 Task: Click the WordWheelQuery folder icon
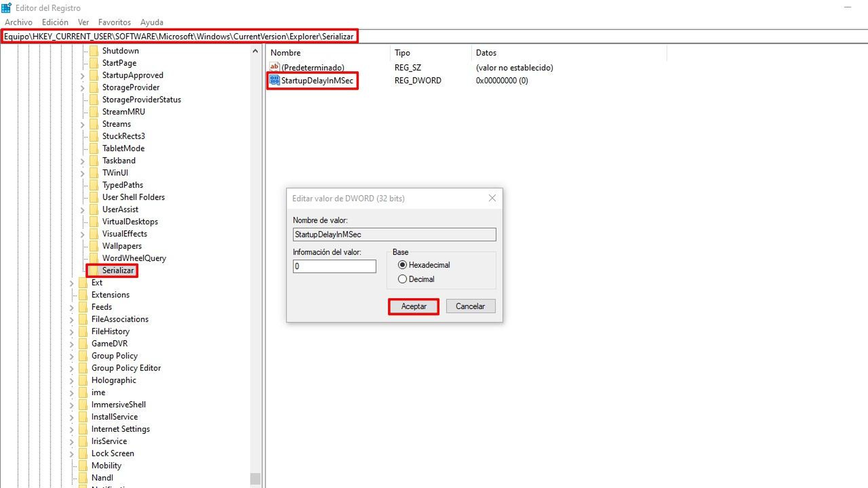pyautogui.click(x=94, y=258)
